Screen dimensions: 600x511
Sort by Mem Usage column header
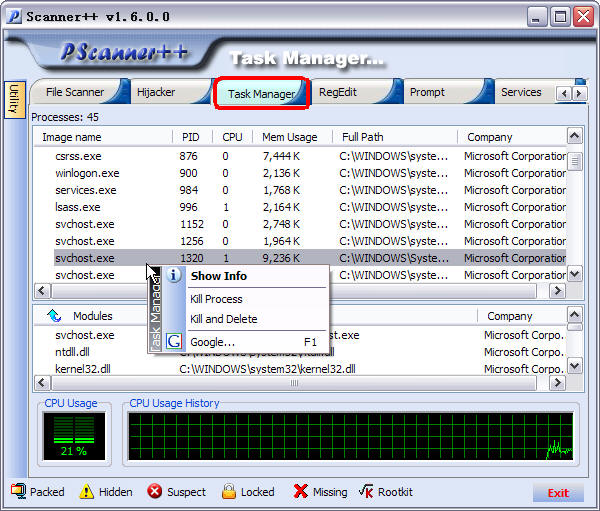coord(292,137)
